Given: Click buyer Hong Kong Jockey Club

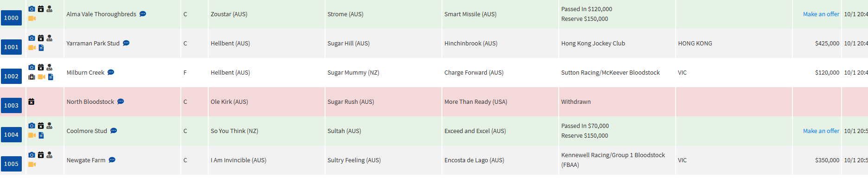Looking at the screenshot, I should click(593, 44).
